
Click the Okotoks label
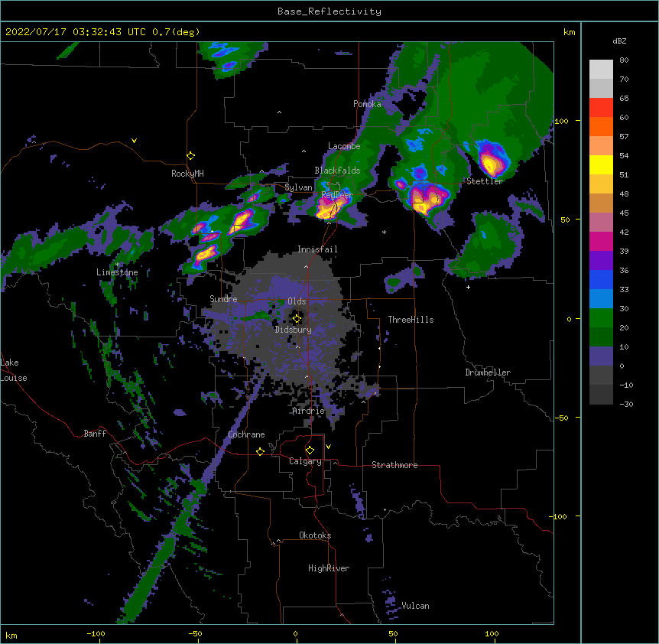tap(315, 535)
